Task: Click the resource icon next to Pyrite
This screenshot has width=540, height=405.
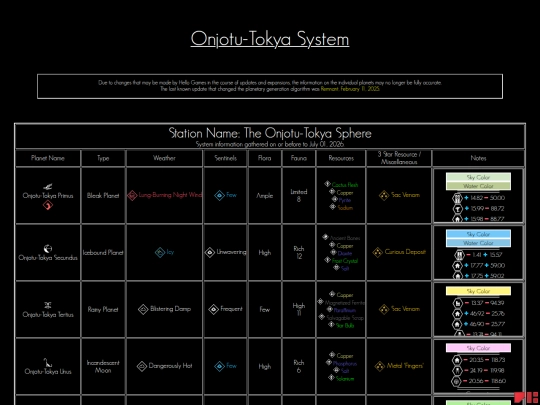Action: tap(334, 199)
